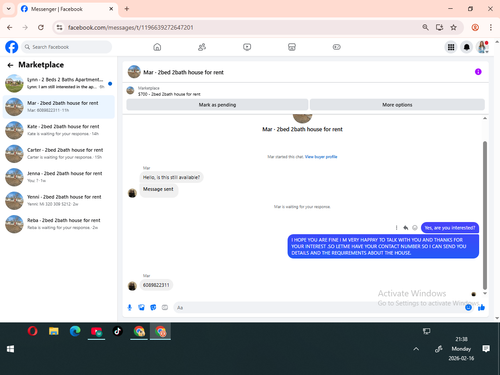
Task: Open Windows action center notifications
Action: click(486, 349)
